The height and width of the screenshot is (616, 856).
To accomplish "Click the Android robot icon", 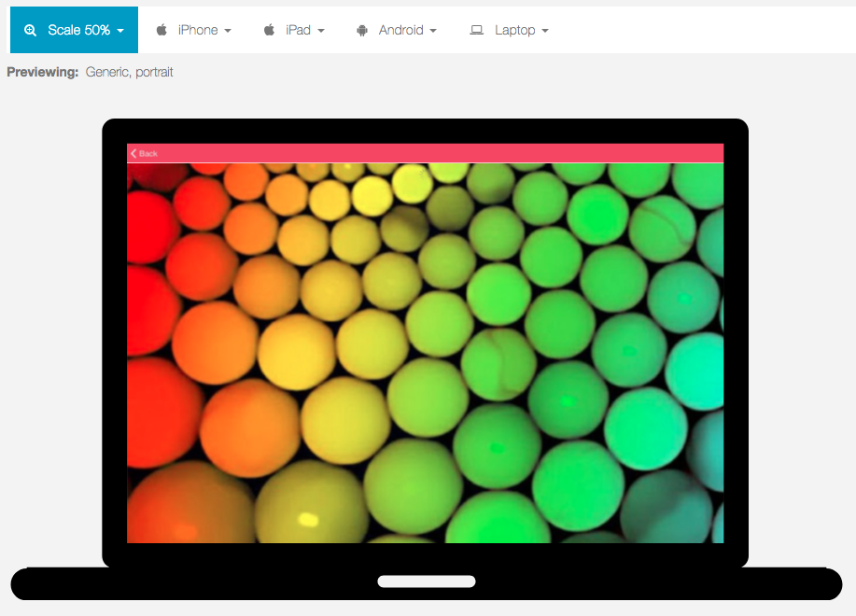I will (x=362, y=30).
